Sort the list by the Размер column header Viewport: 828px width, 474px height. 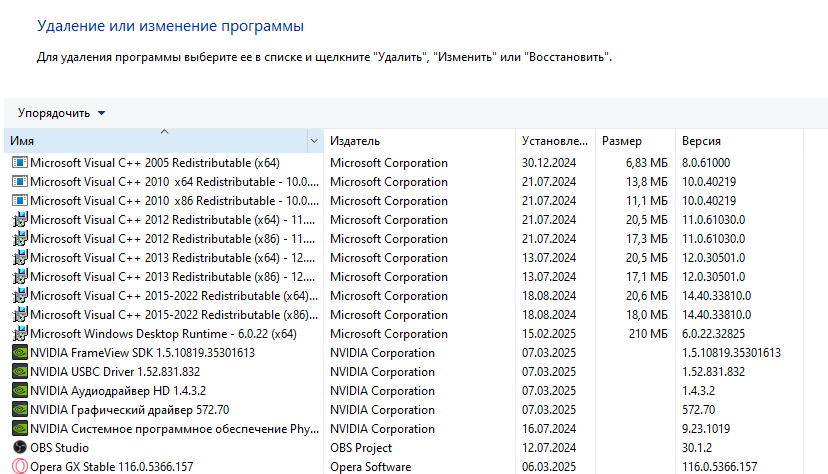636,141
